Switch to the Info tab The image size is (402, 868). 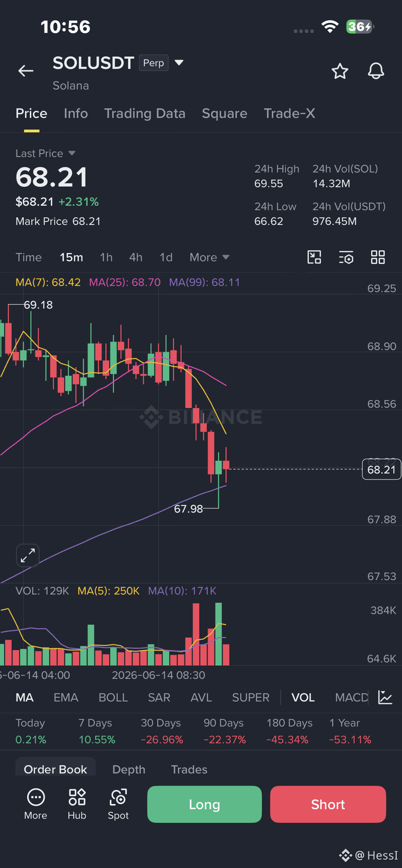tap(76, 113)
